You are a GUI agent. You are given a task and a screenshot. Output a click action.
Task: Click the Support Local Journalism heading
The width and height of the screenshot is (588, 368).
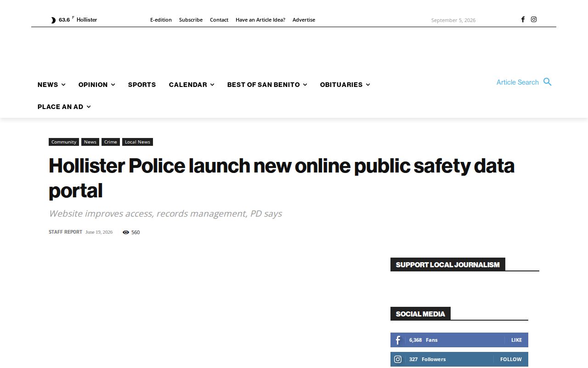click(x=448, y=264)
